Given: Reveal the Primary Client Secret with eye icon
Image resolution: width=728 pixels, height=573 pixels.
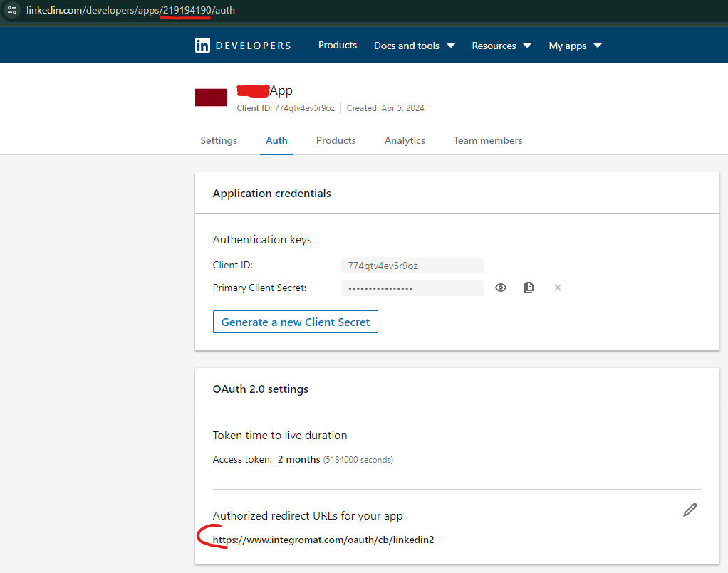Looking at the screenshot, I should [500, 288].
